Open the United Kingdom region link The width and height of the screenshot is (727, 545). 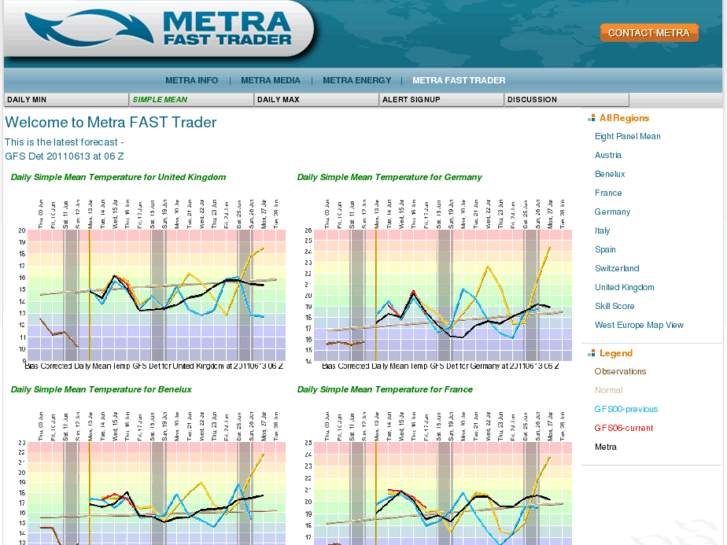[625, 287]
